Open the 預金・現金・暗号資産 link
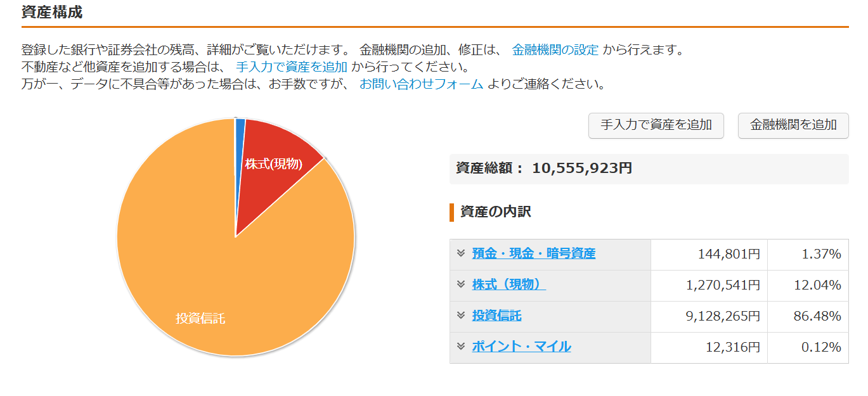Image resolution: width=868 pixels, height=396 pixels. click(533, 254)
